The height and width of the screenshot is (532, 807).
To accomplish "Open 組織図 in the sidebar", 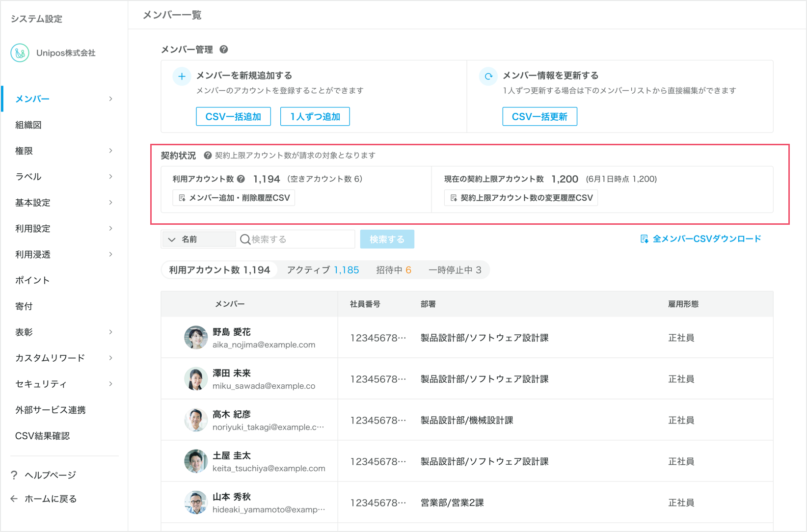I will (x=28, y=125).
